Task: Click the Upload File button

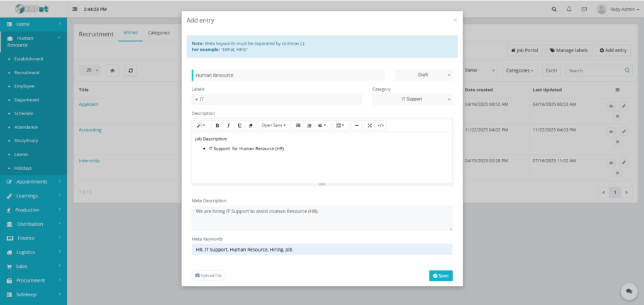Action: coord(208,275)
